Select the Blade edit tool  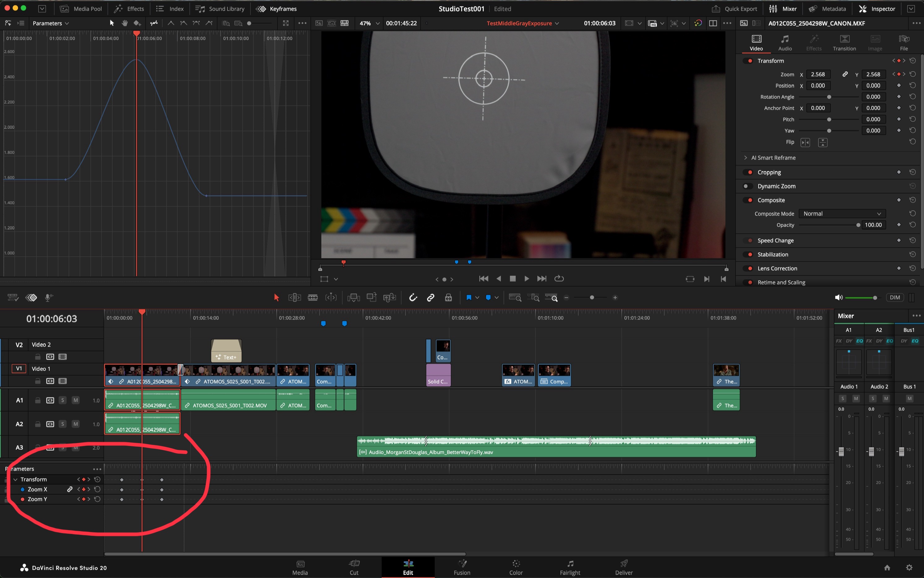[313, 298]
